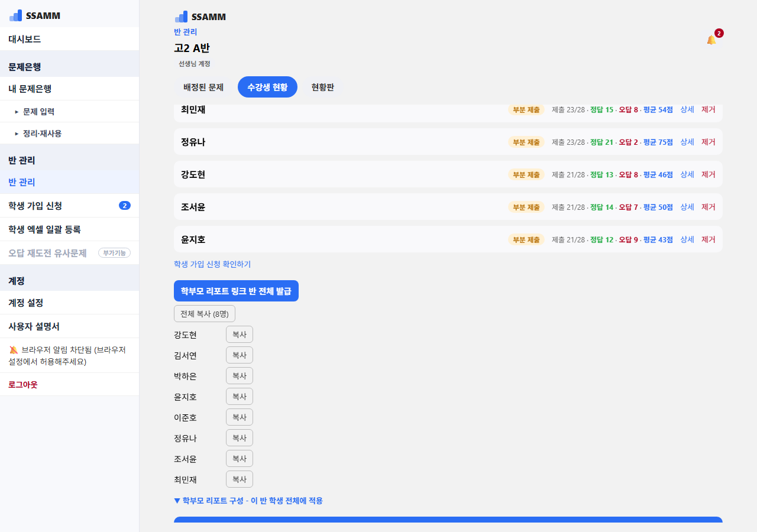Copy report link for 박하은

[x=240, y=376]
